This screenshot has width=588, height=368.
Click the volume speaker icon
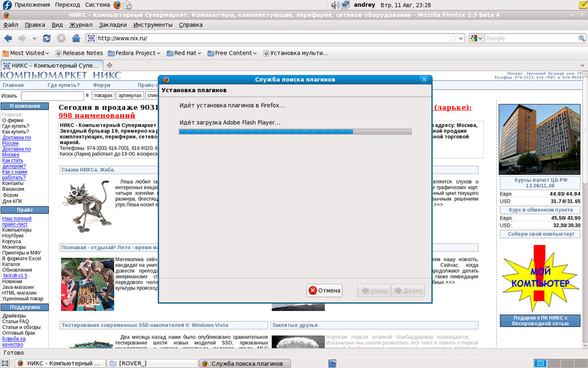point(335,5)
